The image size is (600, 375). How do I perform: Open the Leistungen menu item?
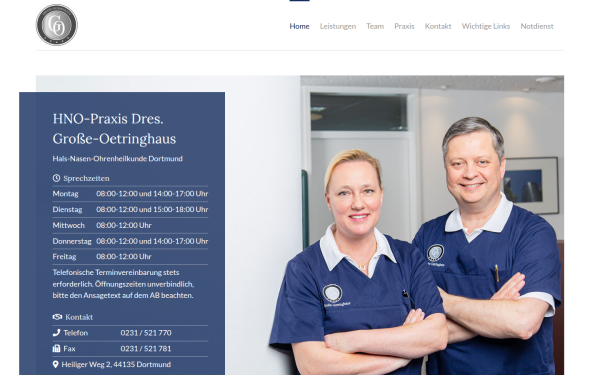(338, 26)
